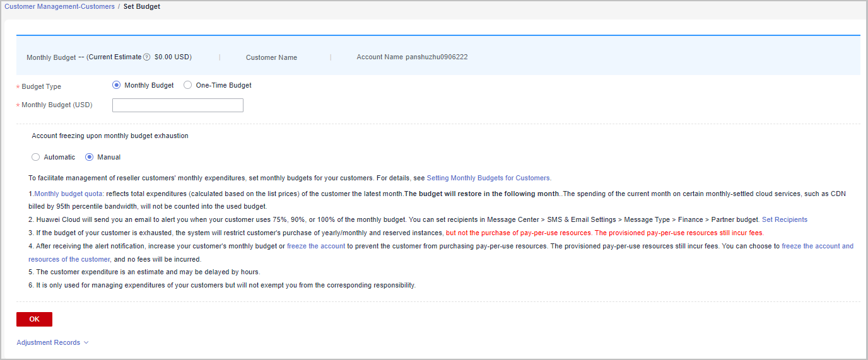Screen dimensions: 868x360
Task: Open the Set Recipients link
Action: point(784,219)
